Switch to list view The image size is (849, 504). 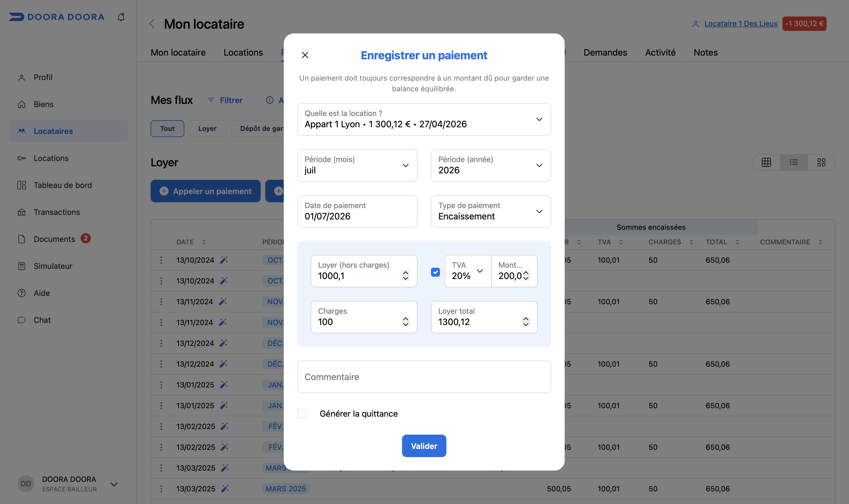pyautogui.click(x=794, y=162)
